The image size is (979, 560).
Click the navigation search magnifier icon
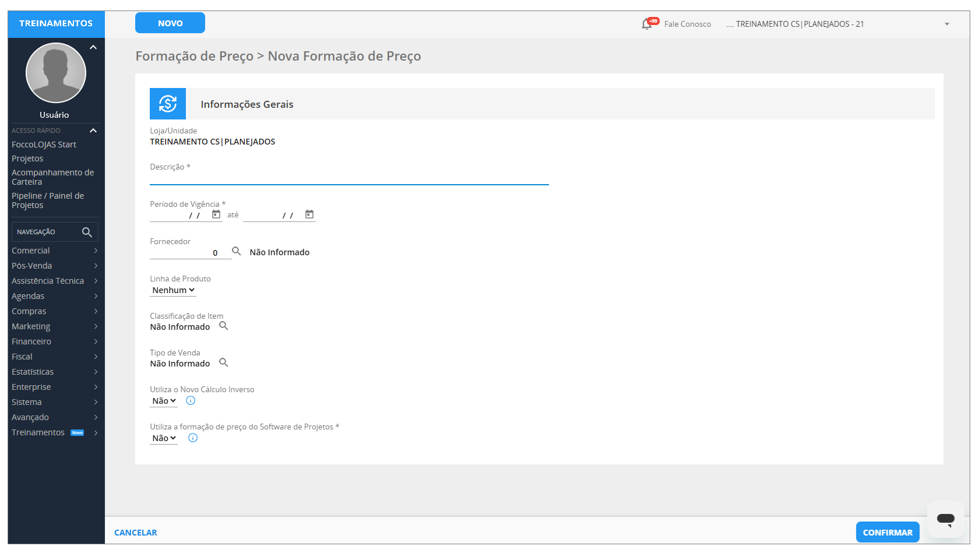click(x=87, y=232)
